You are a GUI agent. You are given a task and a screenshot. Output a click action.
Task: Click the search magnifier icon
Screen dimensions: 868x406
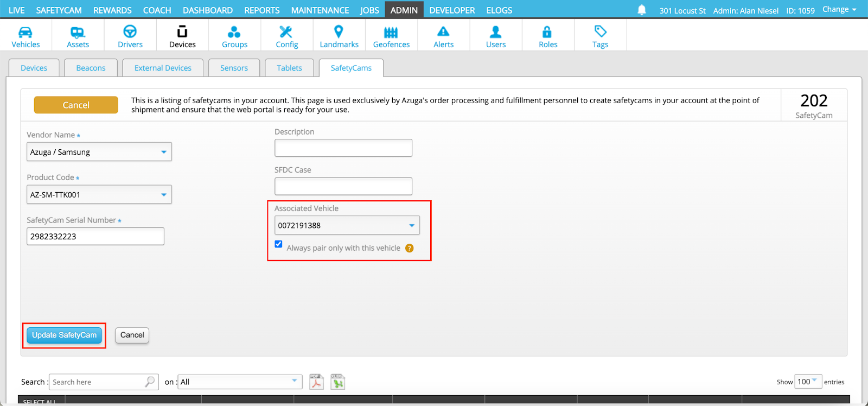click(150, 382)
